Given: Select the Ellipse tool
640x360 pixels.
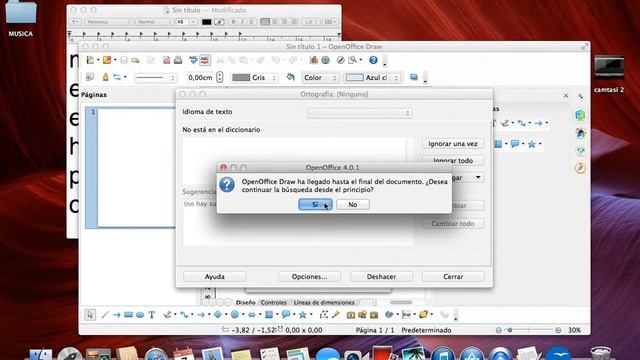Looking at the screenshot, I should point(140,315).
